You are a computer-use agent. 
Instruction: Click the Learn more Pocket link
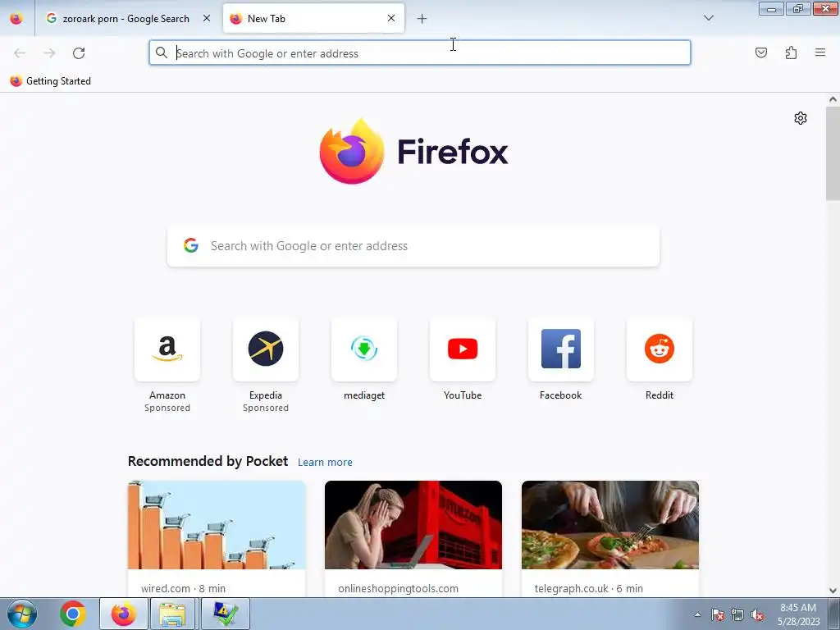[325, 463]
